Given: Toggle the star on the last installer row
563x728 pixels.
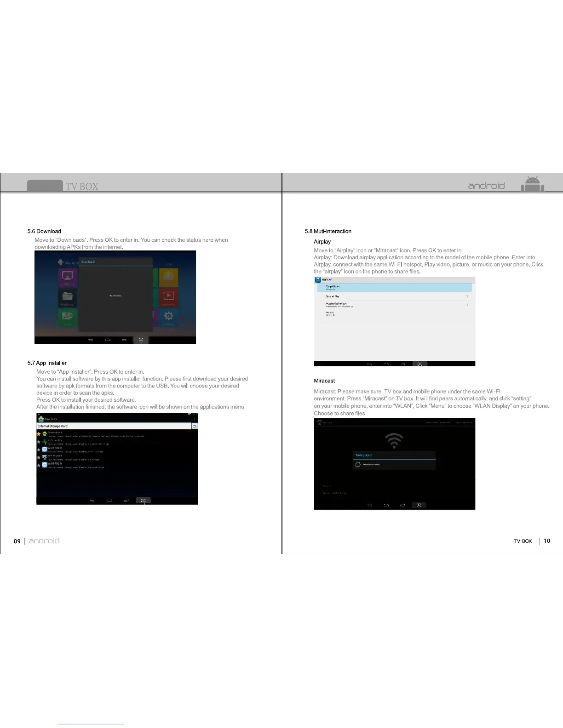Looking at the screenshot, I should pyautogui.click(x=39, y=465).
